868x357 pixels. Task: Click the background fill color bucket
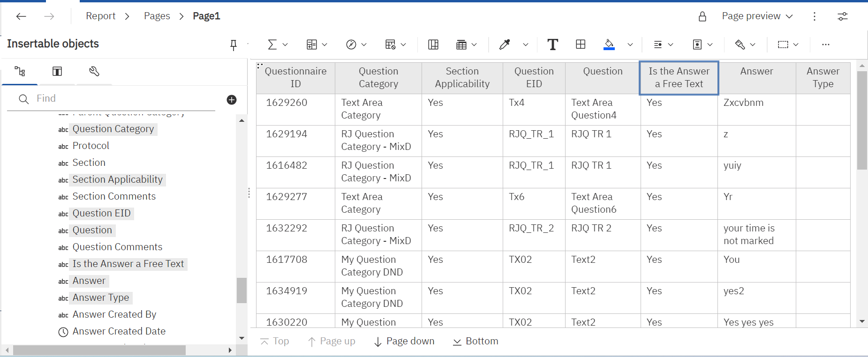(609, 45)
